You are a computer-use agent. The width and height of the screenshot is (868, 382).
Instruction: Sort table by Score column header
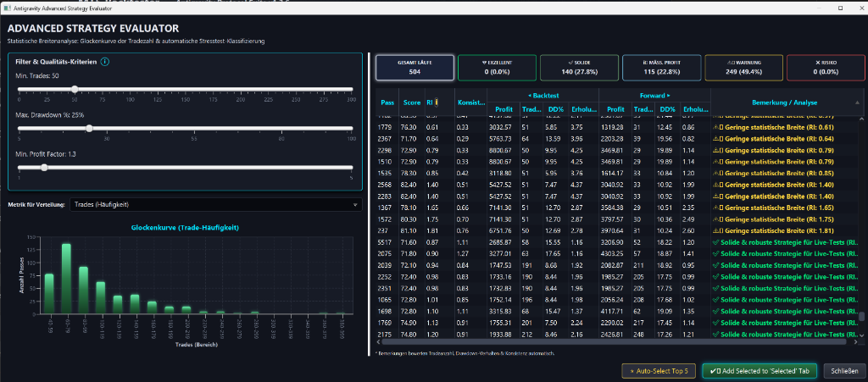[x=411, y=102]
